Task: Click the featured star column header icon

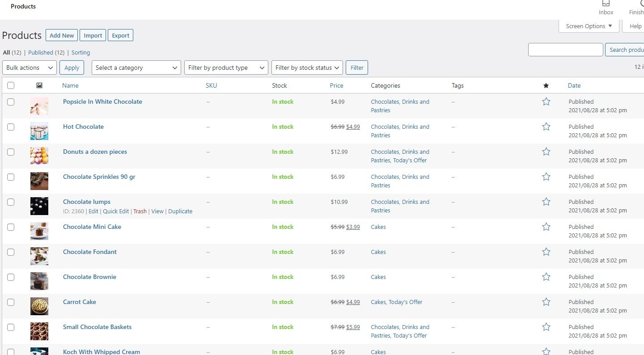Action: point(546,85)
